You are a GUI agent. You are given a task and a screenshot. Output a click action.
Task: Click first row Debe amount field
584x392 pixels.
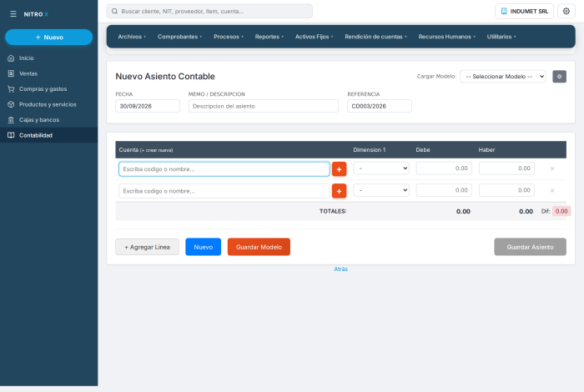tap(444, 168)
